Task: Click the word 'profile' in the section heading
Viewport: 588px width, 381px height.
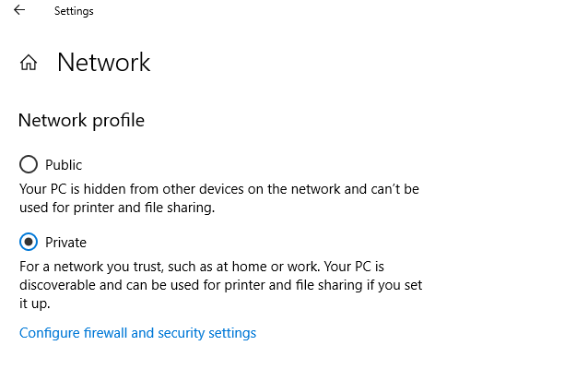Action: coord(117,120)
